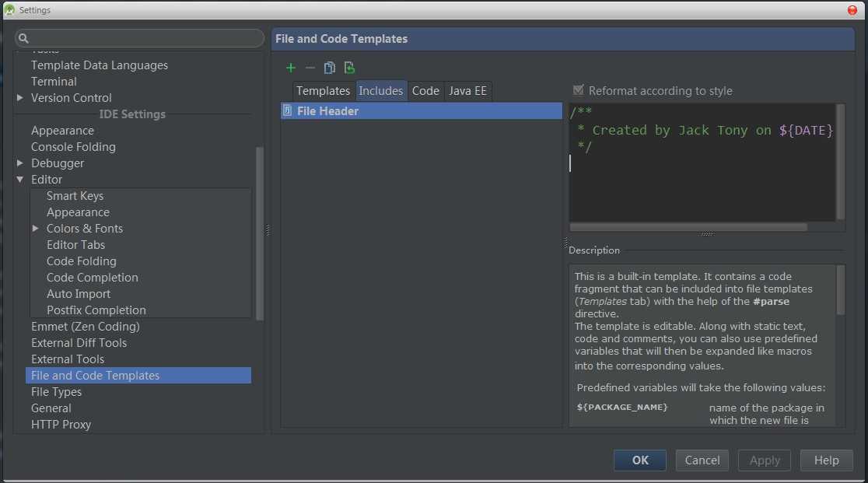This screenshot has width=868, height=483.
Task: Open HTTP Proxy settings
Action: point(61,425)
